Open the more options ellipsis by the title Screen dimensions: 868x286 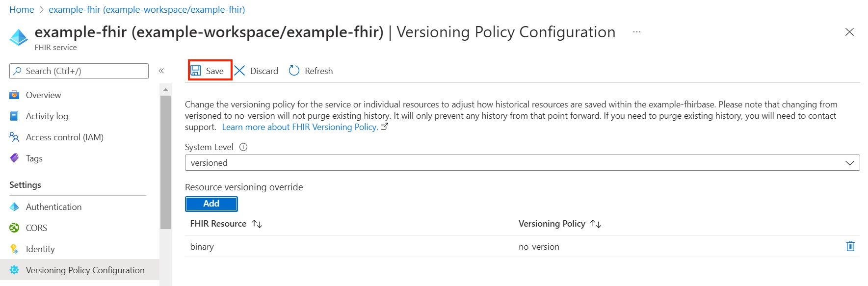636,32
